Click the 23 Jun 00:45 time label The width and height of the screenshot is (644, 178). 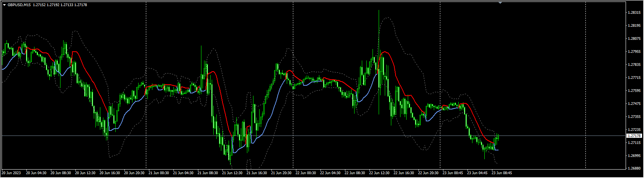tap(453, 173)
